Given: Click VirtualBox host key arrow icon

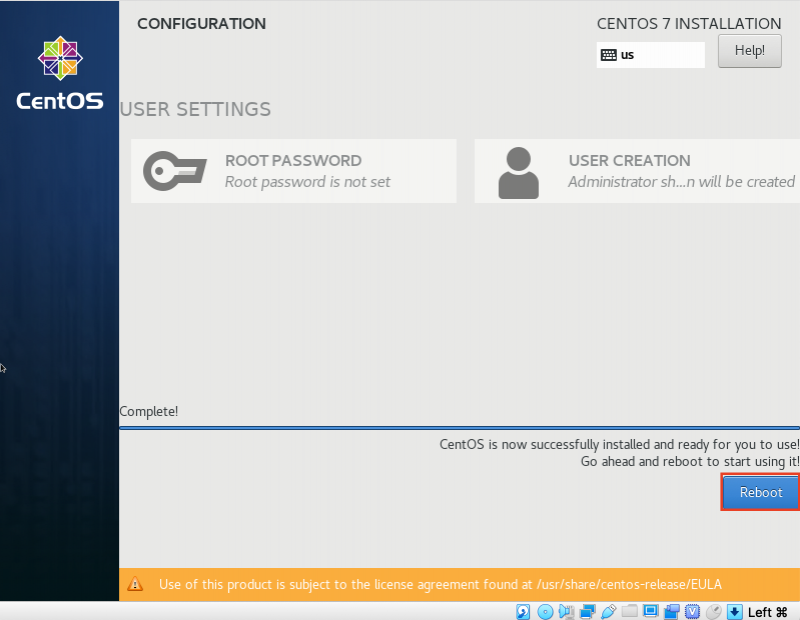Looking at the screenshot, I should point(735,611).
